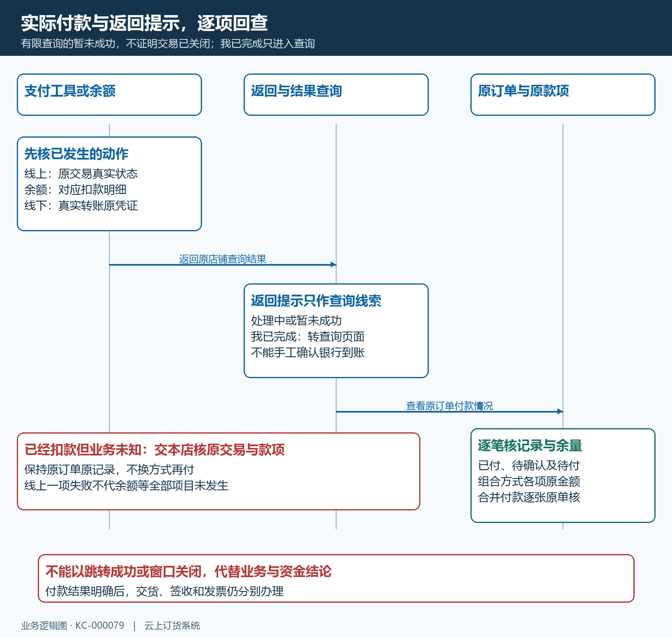
Task: Click line 合并付款逐张原单核
Action: point(529,497)
